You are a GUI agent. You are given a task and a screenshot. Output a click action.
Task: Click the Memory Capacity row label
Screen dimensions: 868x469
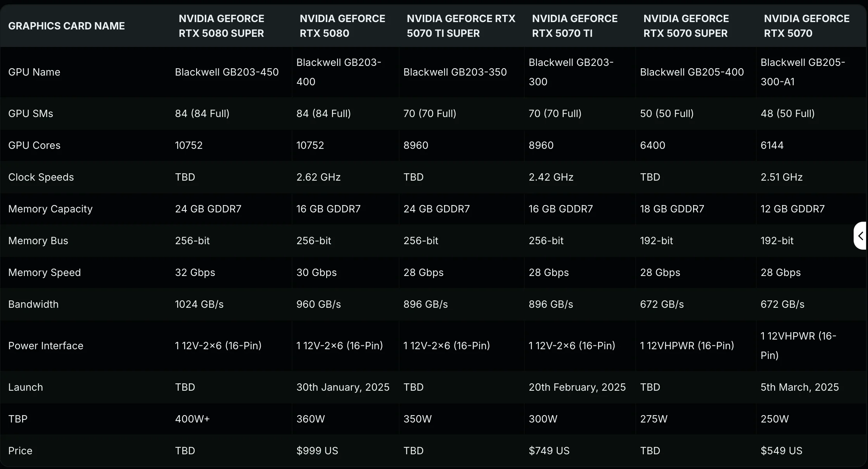click(x=50, y=209)
